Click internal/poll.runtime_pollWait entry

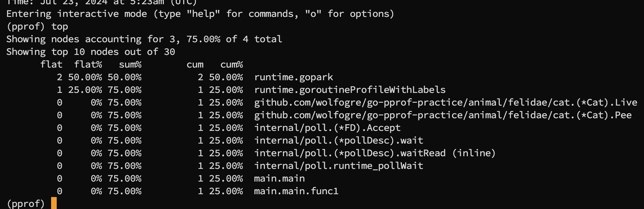point(338,166)
